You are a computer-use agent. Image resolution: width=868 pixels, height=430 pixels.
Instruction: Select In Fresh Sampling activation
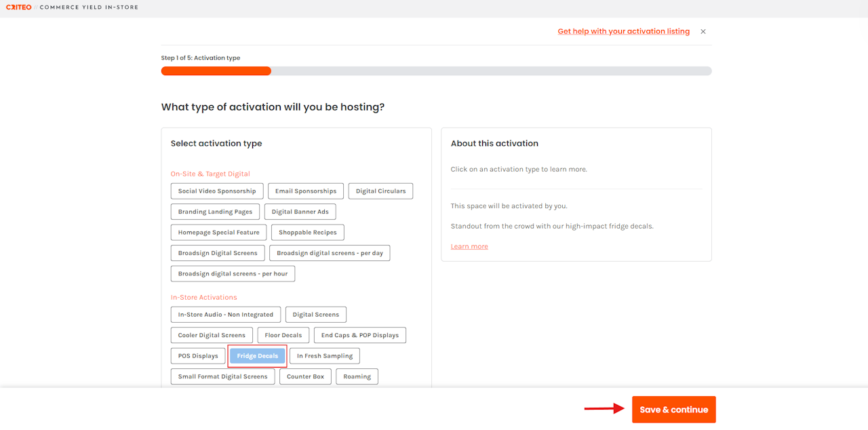324,356
